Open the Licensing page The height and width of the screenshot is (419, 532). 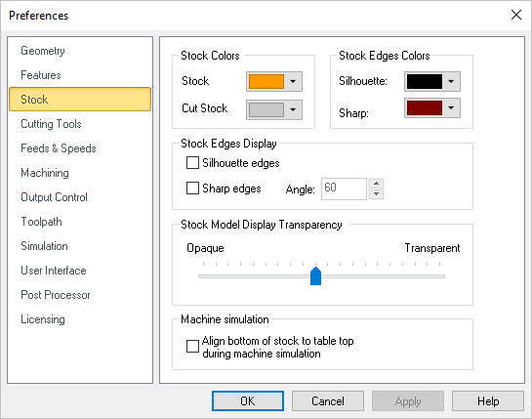pyautogui.click(x=43, y=319)
